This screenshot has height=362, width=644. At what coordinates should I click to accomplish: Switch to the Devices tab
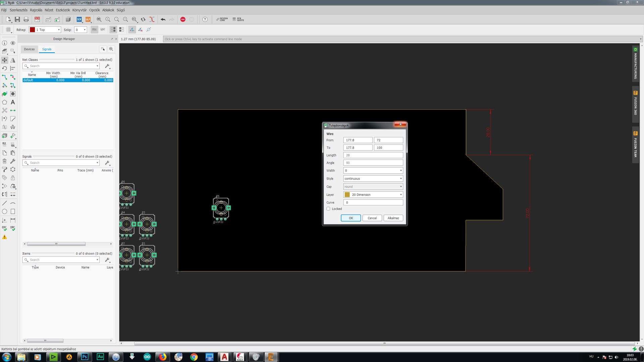click(29, 49)
